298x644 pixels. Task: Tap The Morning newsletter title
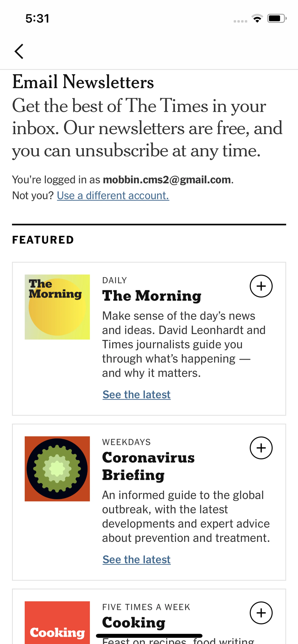click(x=151, y=296)
